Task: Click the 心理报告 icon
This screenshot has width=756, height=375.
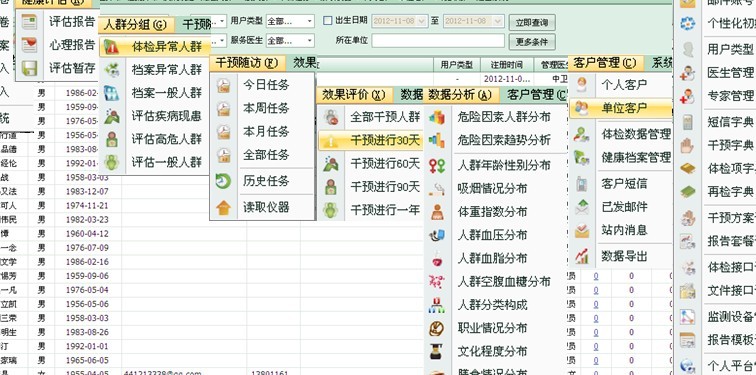Action: pos(29,45)
